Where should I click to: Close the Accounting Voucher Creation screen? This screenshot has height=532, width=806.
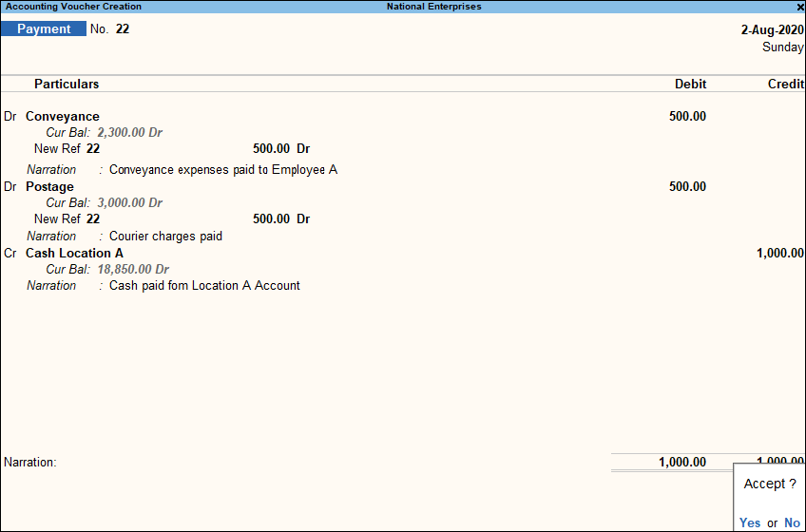click(801, 7)
